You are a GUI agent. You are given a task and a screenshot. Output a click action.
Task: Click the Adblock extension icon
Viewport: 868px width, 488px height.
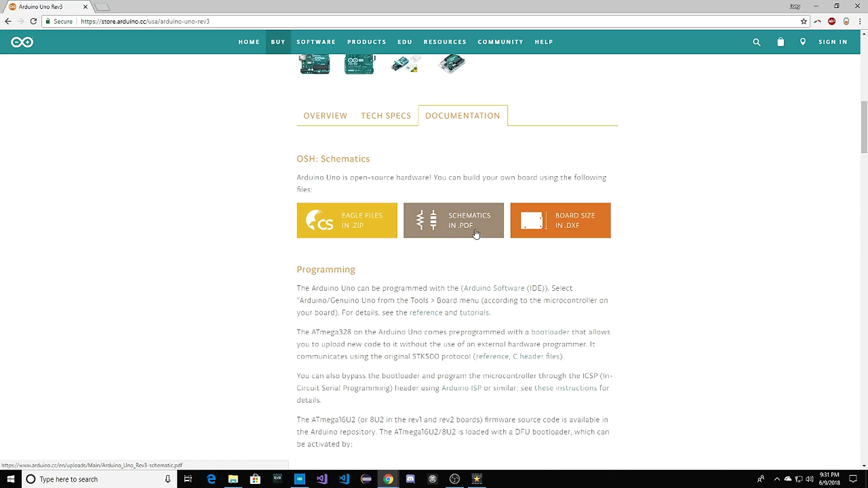pyautogui.click(x=831, y=21)
